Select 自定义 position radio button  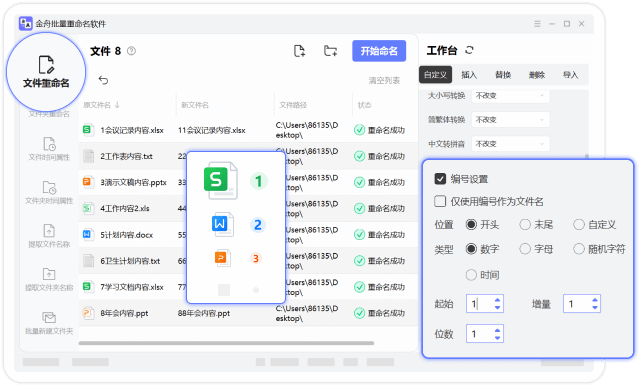(x=579, y=224)
